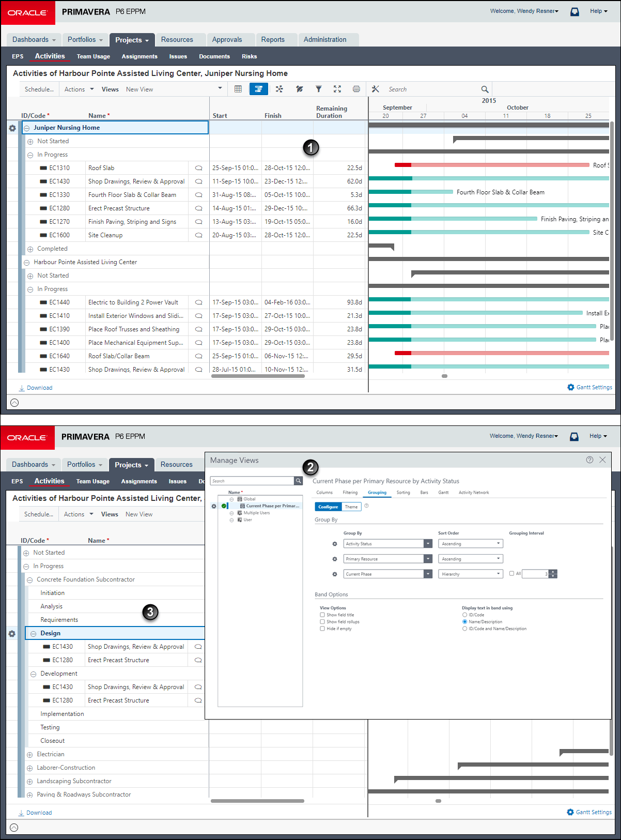This screenshot has width=621, height=840.
Task: Open the customize tools wrench icon
Action: pyautogui.click(x=376, y=89)
